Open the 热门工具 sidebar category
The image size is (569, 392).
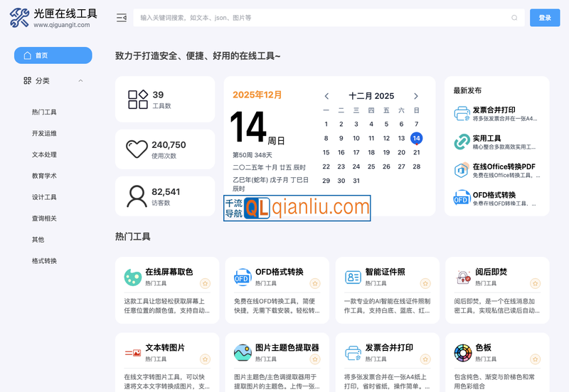(44, 112)
